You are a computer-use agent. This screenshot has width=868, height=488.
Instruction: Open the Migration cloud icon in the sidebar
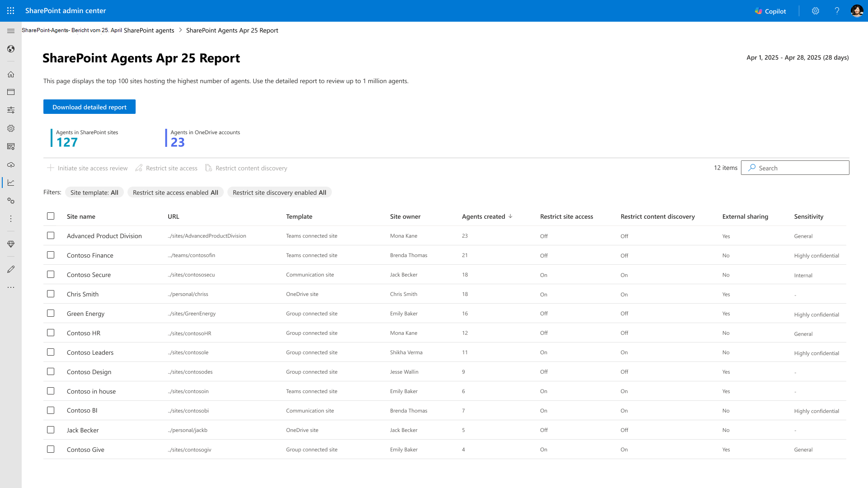(11, 165)
